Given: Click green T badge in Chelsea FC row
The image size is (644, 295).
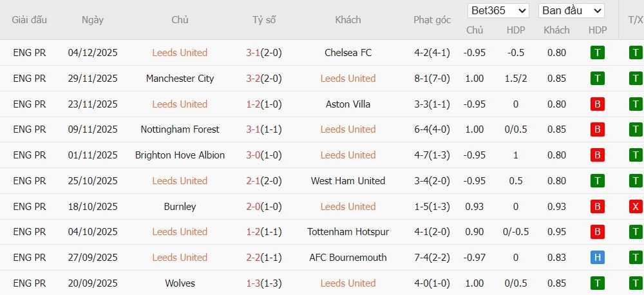Looking at the screenshot, I should [x=598, y=53].
